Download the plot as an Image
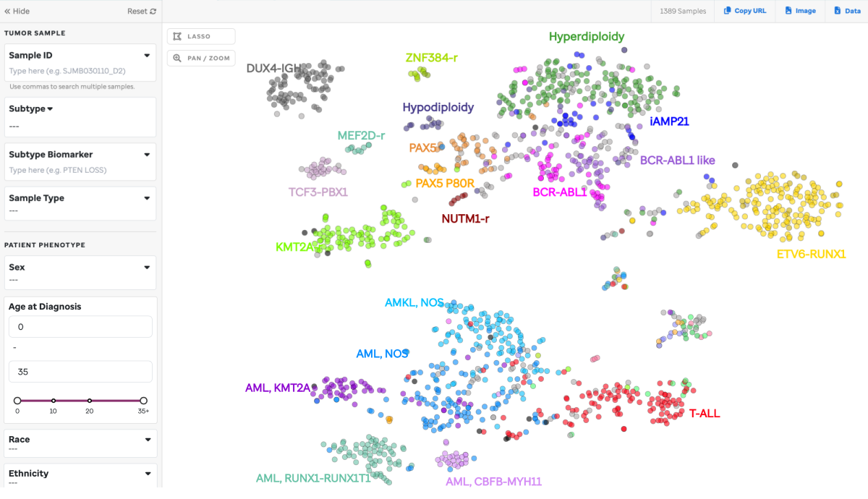The height and width of the screenshot is (499, 868). coord(800,11)
